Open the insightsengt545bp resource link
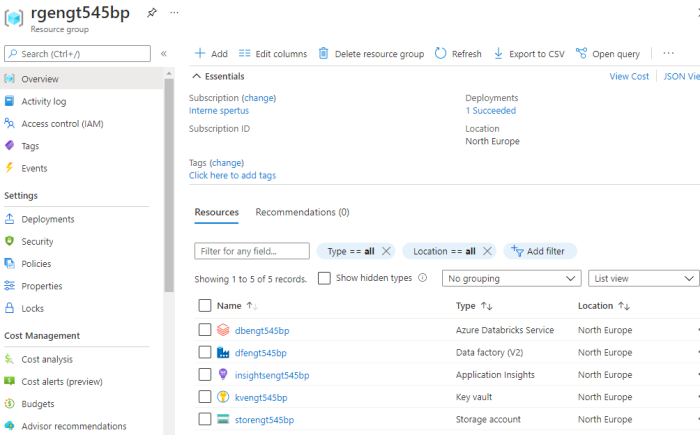Viewport: 700px width, 435px height. pos(272,375)
